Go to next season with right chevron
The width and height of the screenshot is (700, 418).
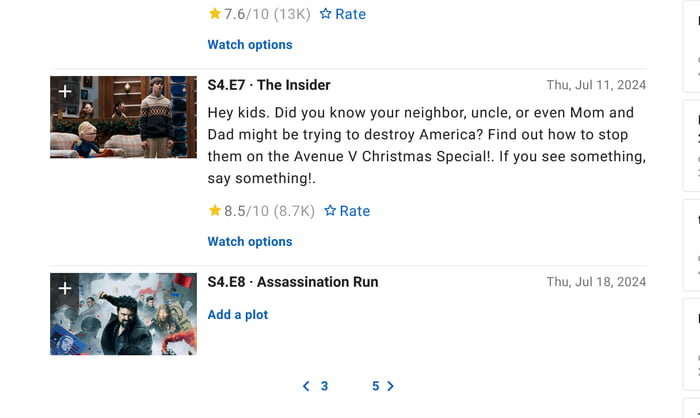390,386
